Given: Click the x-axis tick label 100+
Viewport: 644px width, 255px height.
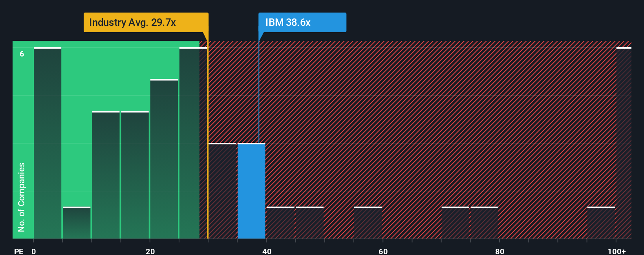Looking at the screenshot, I should pyautogui.click(x=617, y=251).
